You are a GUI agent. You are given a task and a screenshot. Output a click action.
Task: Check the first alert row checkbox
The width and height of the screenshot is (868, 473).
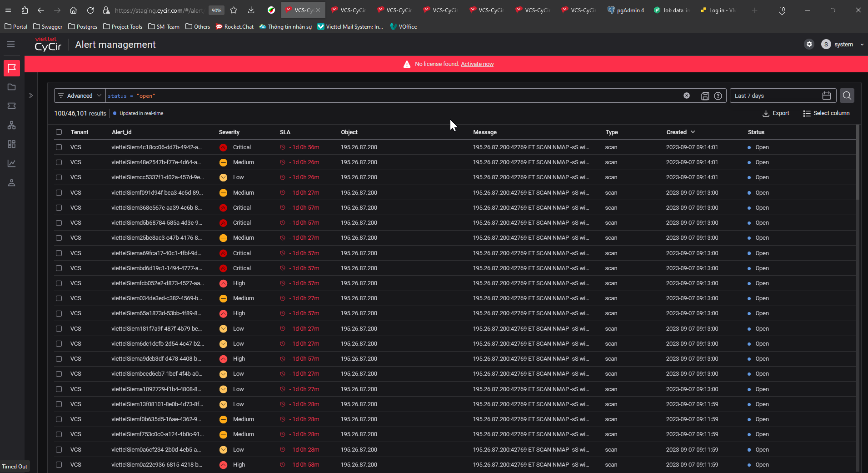59,147
